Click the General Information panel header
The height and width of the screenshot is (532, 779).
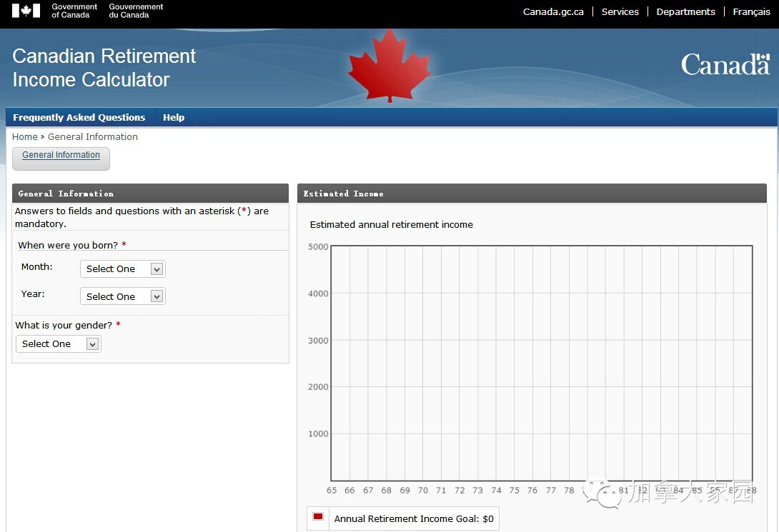tap(150, 193)
